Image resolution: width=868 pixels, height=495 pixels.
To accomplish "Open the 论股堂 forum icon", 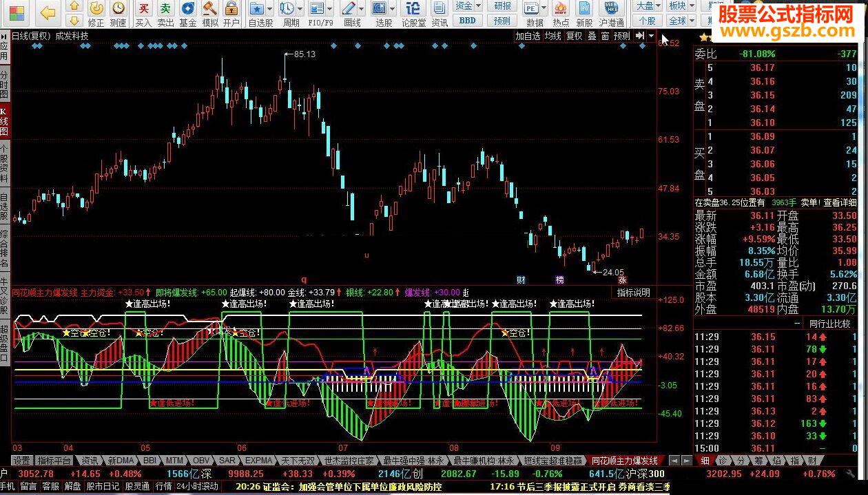I will tap(413, 14).
